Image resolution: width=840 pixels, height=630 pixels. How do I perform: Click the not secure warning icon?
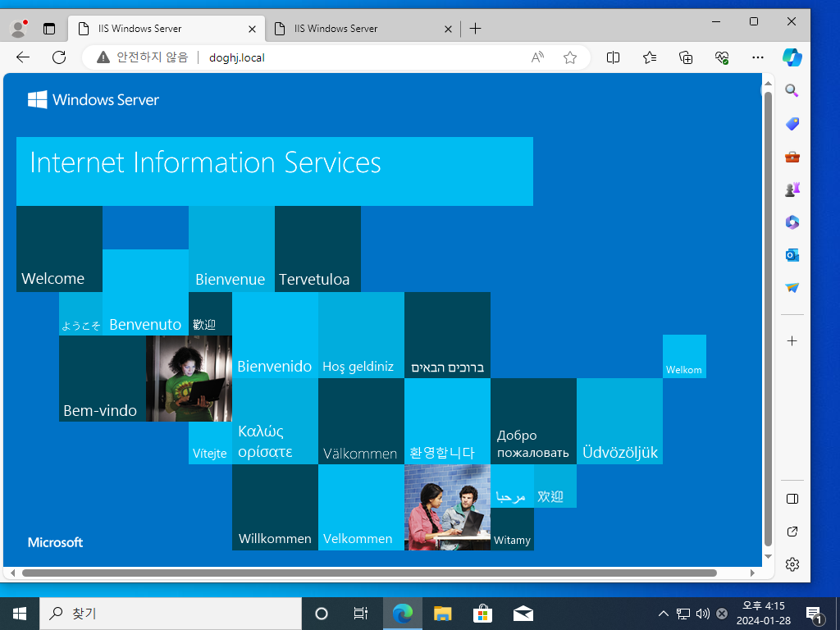pos(103,57)
